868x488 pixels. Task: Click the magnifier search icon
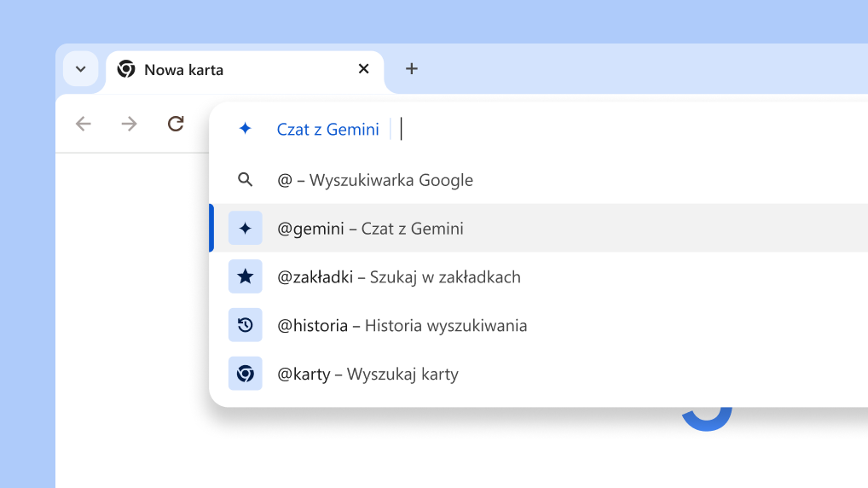(246, 179)
